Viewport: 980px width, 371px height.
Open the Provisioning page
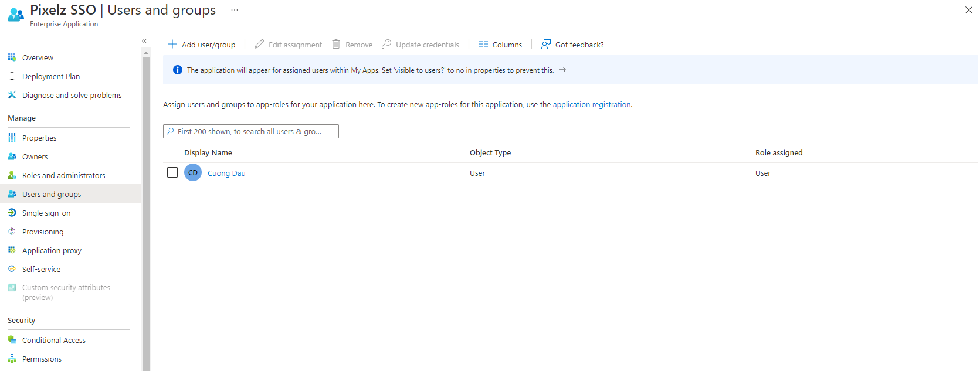(x=43, y=232)
